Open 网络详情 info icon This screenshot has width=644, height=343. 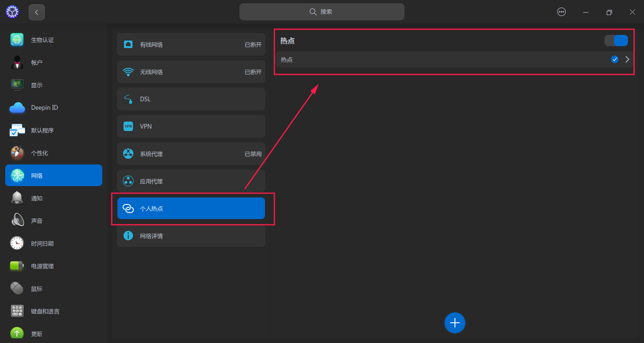tap(128, 236)
